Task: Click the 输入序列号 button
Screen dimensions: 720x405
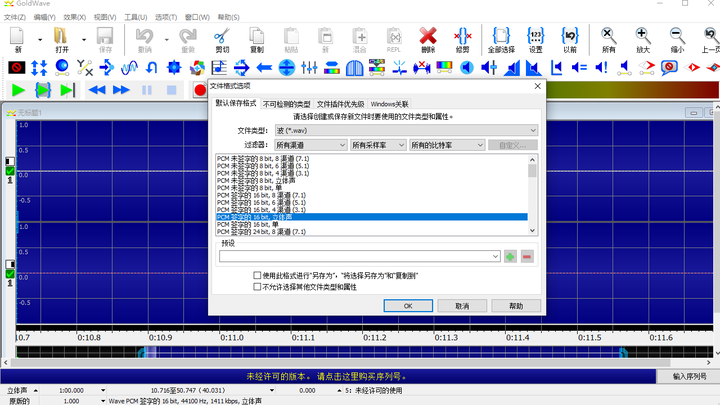Action: click(689, 377)
